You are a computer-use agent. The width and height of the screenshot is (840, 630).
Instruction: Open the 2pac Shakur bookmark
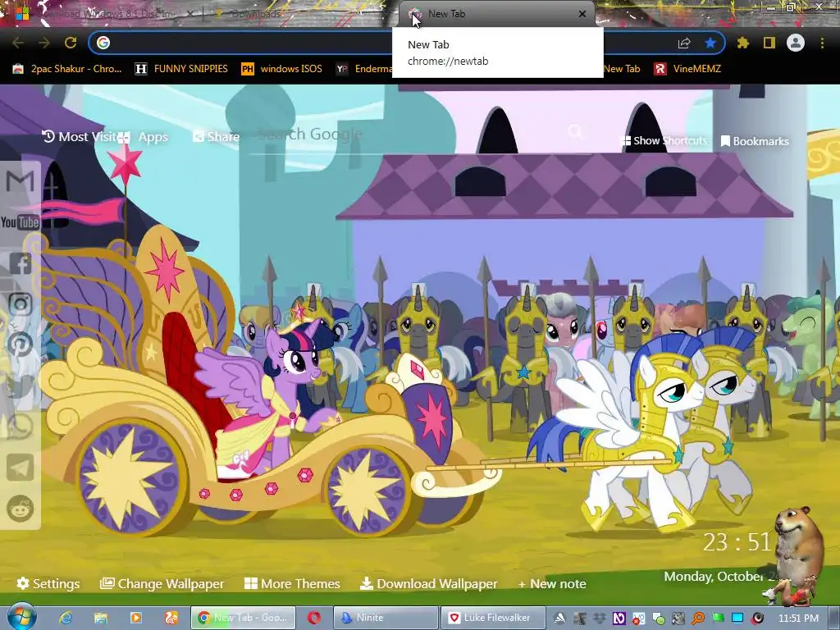[67, 69]
